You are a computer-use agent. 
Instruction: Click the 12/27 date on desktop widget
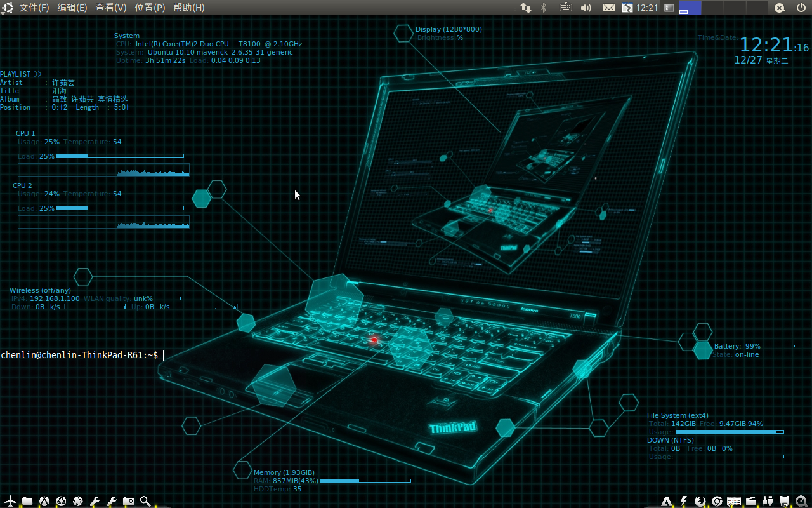748,60
